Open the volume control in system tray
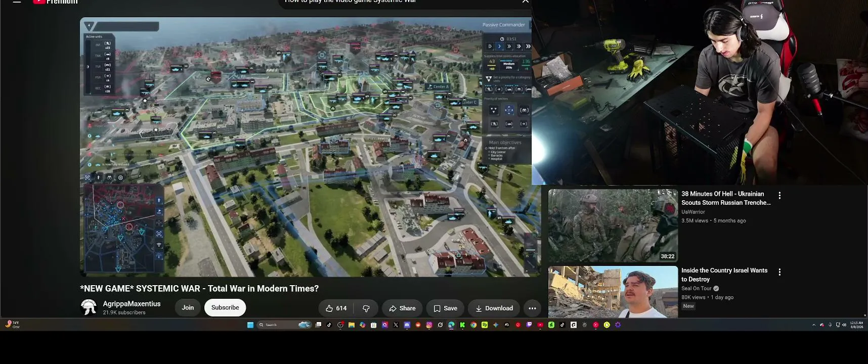The image size is (868, 364). 844,325
